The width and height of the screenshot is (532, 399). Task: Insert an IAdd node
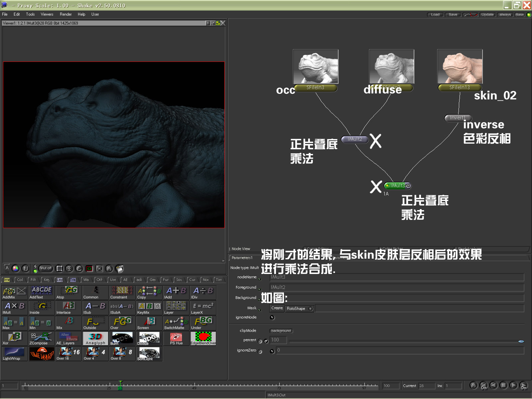click(x=176, y=293)
